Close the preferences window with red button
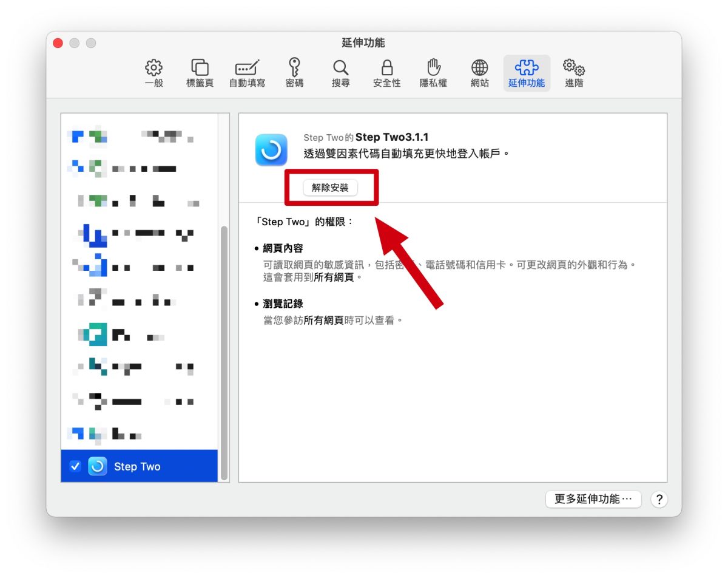 click(x=58, y=43)
